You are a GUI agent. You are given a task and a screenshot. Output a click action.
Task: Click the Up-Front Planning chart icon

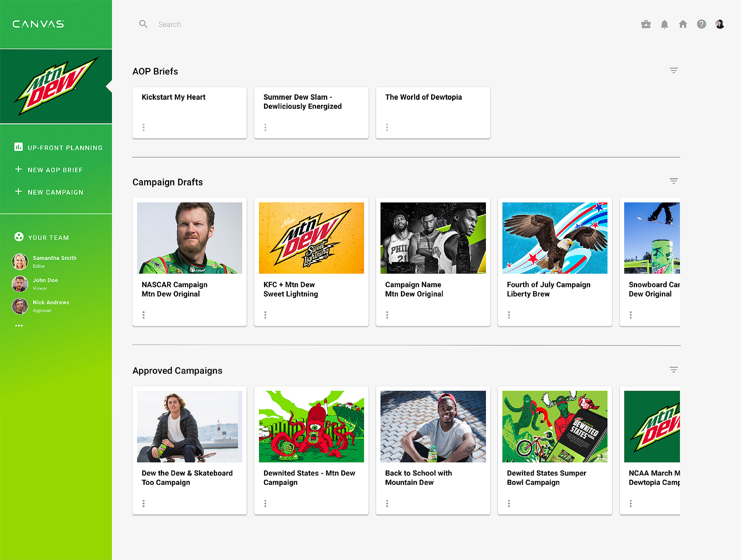[18, 147]
